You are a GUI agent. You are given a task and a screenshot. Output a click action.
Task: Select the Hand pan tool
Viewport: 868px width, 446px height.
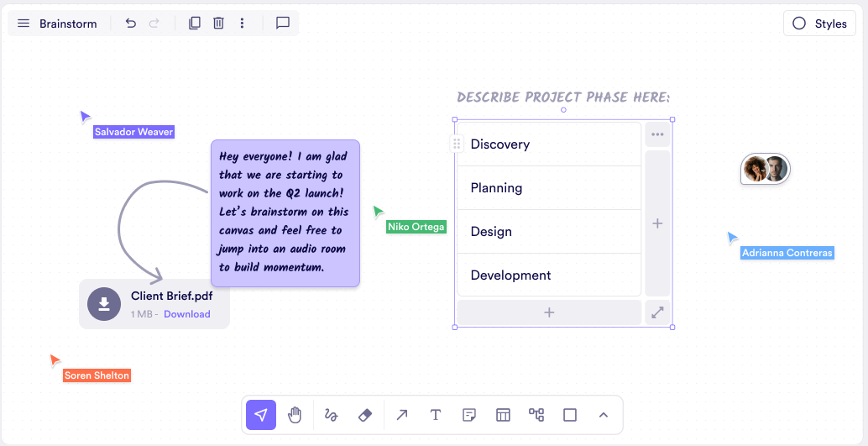(x=295, y=415)
